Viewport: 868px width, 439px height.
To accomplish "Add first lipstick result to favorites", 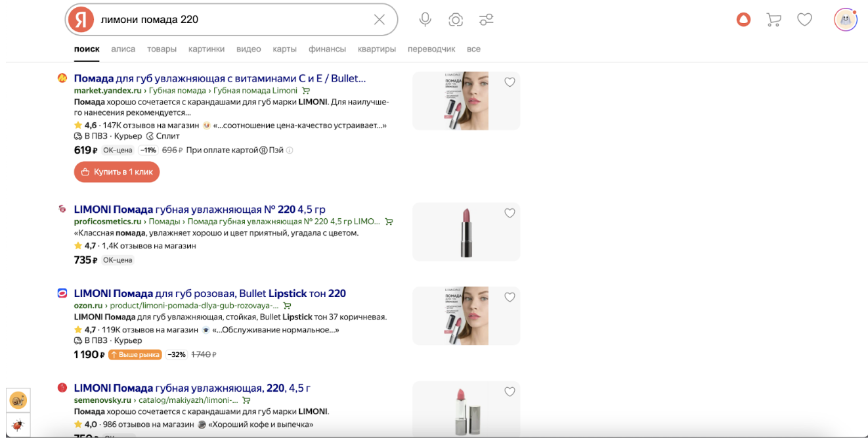I will click(510, 82).
